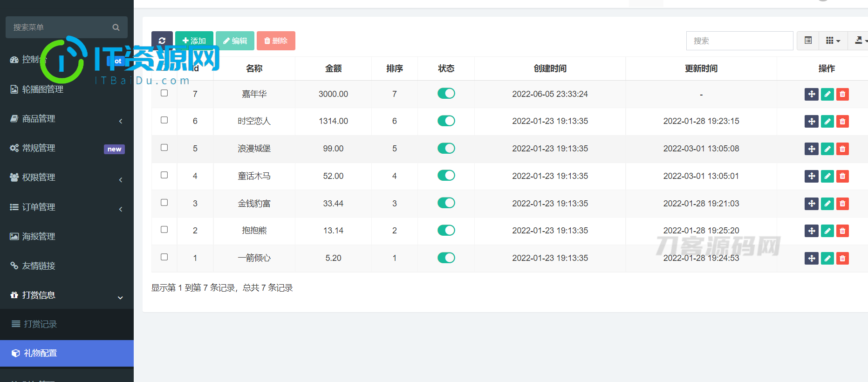Check the checkbox for 金钱豹富 row
Screen dimensions: 868x382
(164, 202)
